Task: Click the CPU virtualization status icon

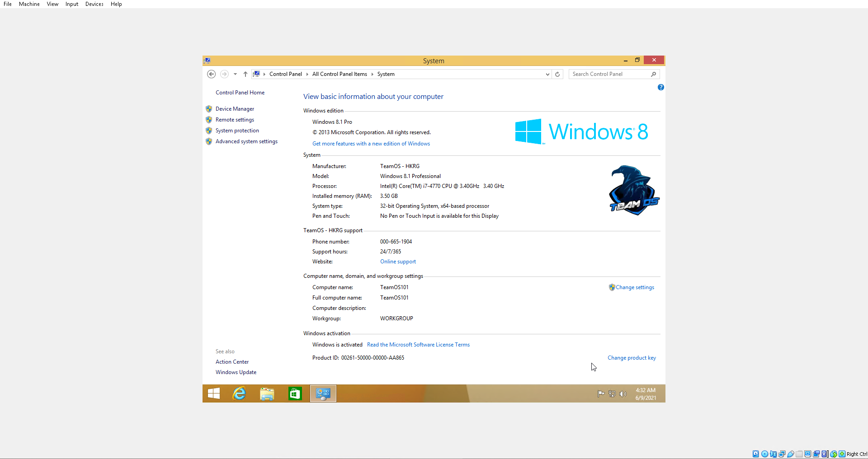Action: click(x=825, y=454)
